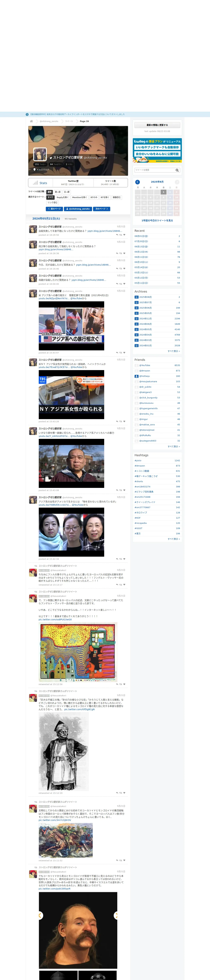Click the info icon in the top notice bar
The width and height of the screenshot is (210, 980).
pyautogui.click(x=27, y=114)
